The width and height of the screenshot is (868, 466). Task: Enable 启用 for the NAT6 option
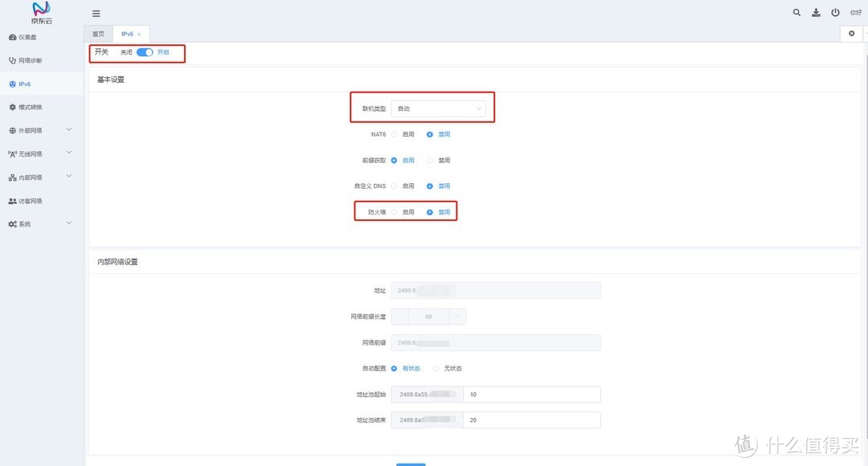point(395,134)
